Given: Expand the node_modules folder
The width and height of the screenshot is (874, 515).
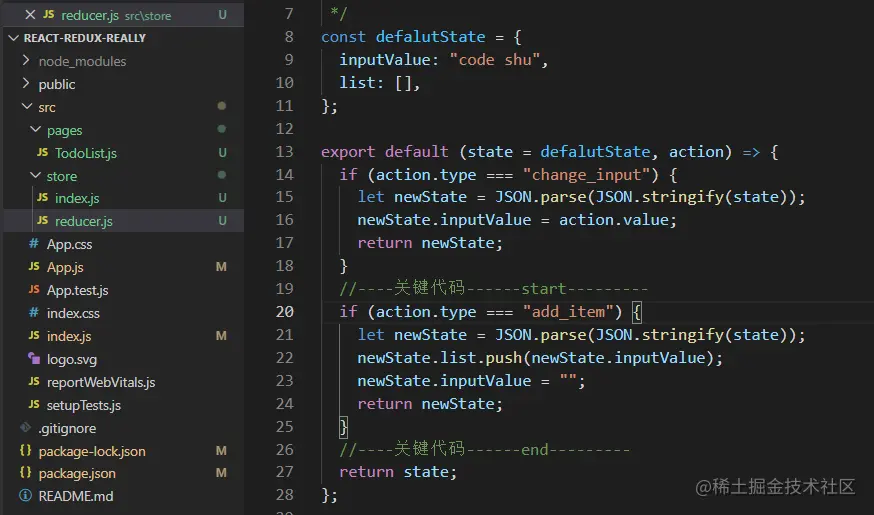Looking at the screenshot, I should 26,60.
